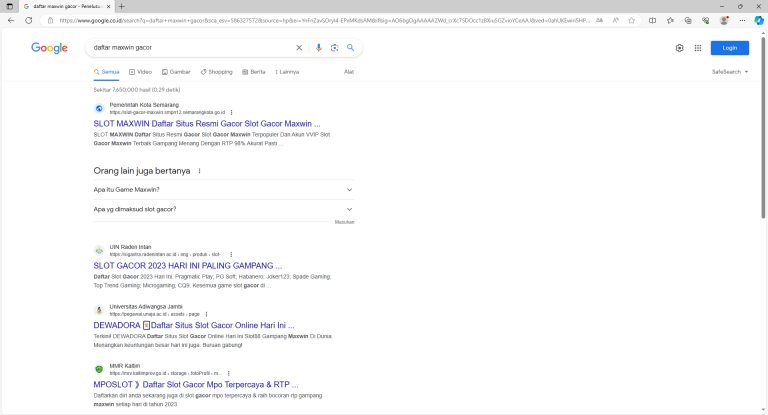Open options for 'Orang lain juga bertanya'
The width and height of the screenshot is (768, 415).
point(199,171)
